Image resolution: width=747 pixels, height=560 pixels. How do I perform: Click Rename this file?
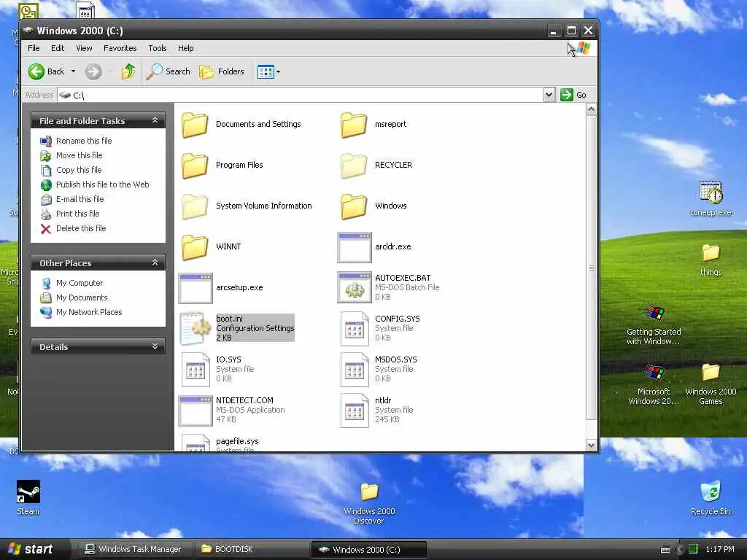84,141
